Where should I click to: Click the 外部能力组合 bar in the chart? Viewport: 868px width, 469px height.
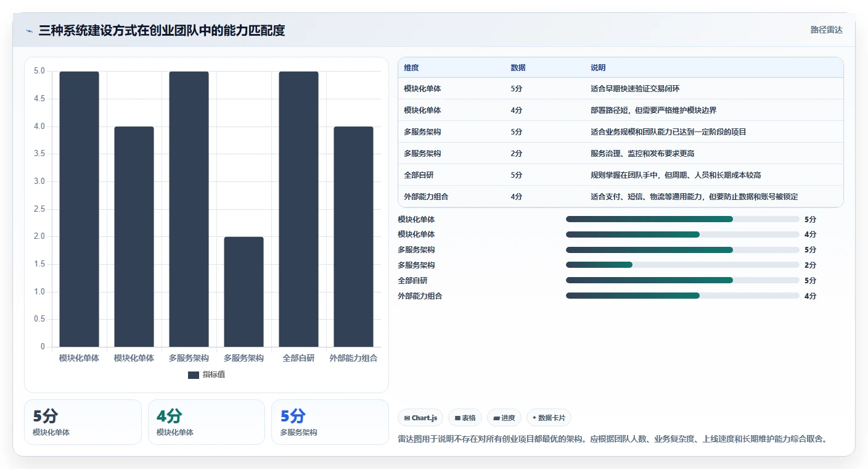click(x=353, y=237)
